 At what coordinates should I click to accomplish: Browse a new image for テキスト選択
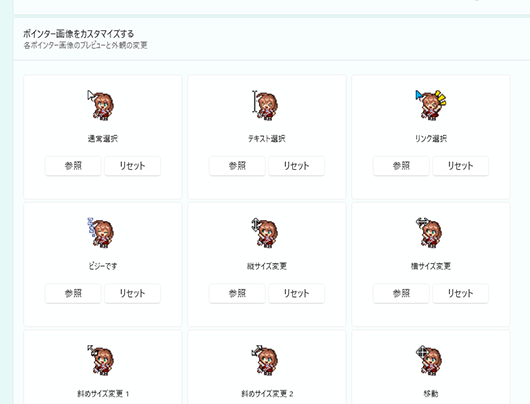point(237,166)
